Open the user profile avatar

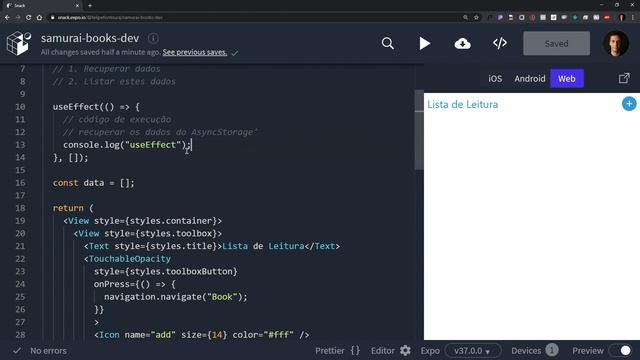616,43
